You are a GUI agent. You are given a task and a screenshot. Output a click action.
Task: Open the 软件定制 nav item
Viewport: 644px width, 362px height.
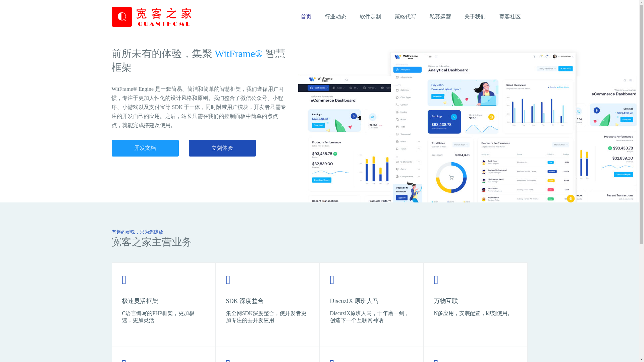370,17
